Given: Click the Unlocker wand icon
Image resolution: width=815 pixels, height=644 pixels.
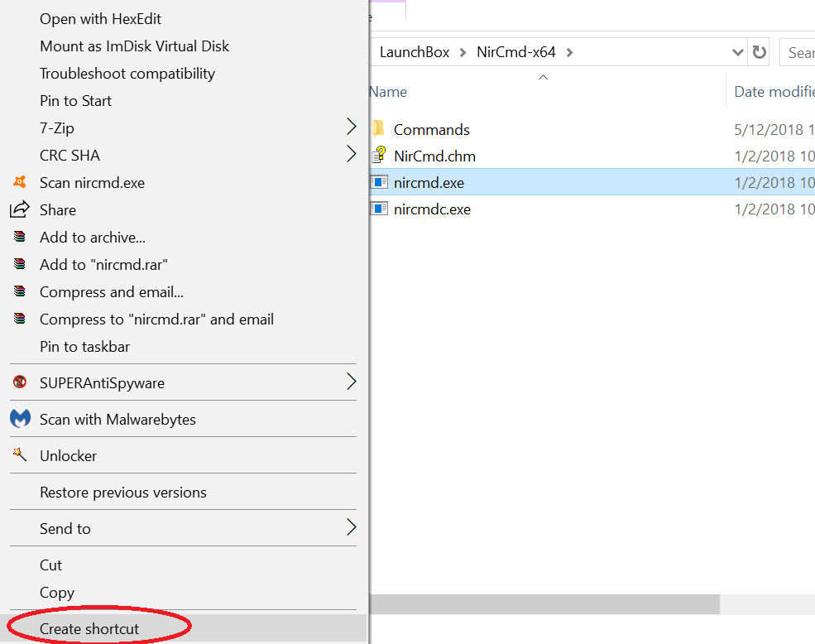Looking at the screenshot, I should tap(20, 454).
